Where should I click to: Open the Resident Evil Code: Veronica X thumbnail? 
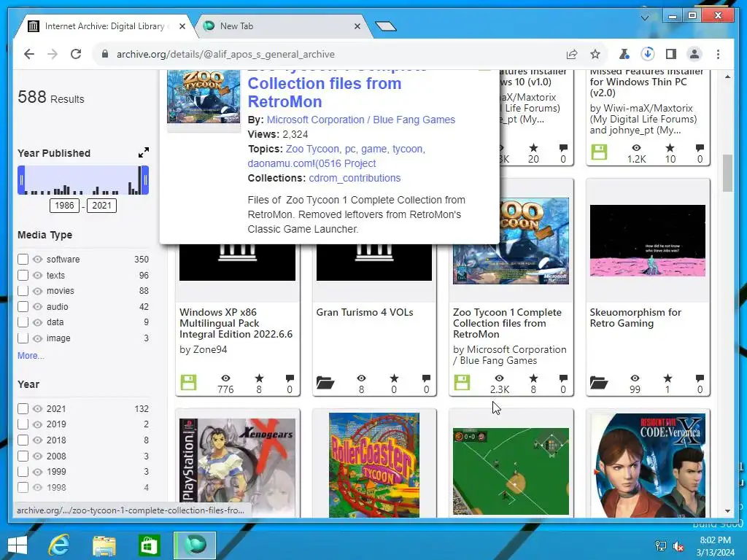point(648,464)
